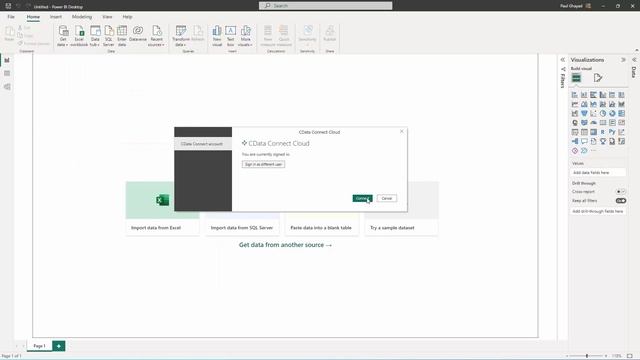Click Try a sample dataset card
640x360 pixels.
click(401, 209)
